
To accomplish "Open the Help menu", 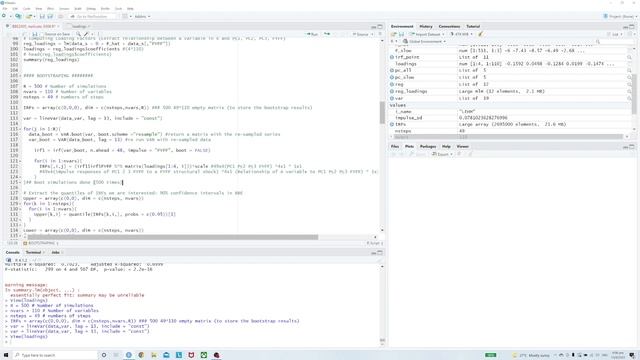I will click(x=130, y=9).
